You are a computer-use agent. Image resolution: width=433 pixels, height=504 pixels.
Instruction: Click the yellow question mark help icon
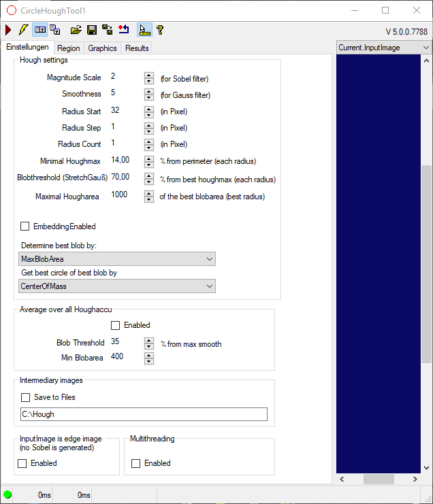tap(160, 30)
